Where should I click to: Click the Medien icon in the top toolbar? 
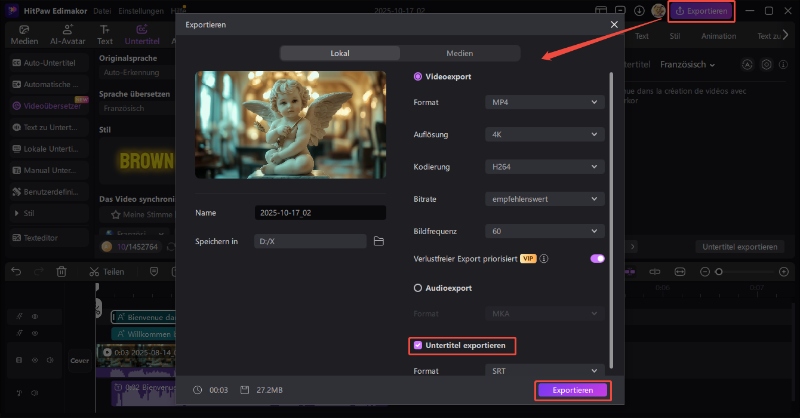[22, 35]
